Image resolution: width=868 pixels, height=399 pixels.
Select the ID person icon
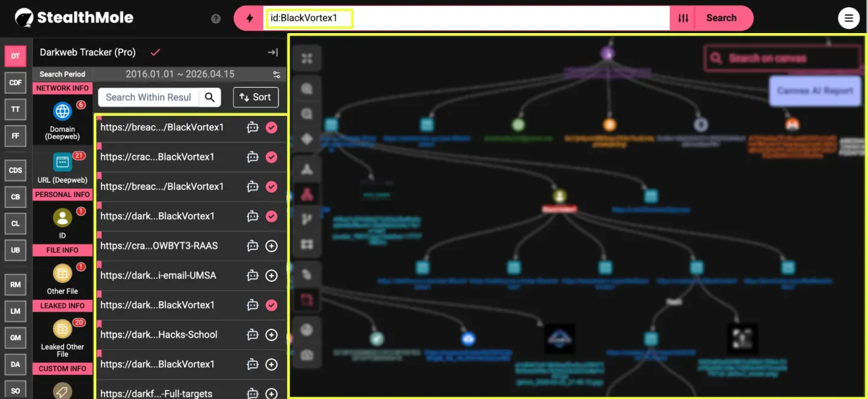[x=63, y=218]
